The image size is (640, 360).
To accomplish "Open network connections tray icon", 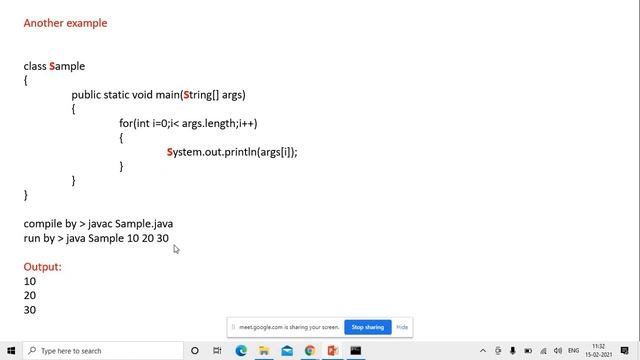I will pyautogui.click(x=543, y=351).
